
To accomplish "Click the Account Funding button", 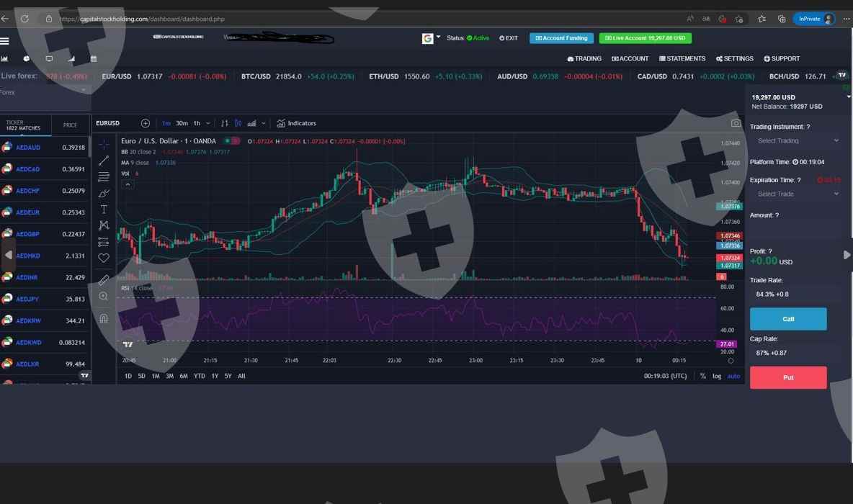I will point(561,38).
